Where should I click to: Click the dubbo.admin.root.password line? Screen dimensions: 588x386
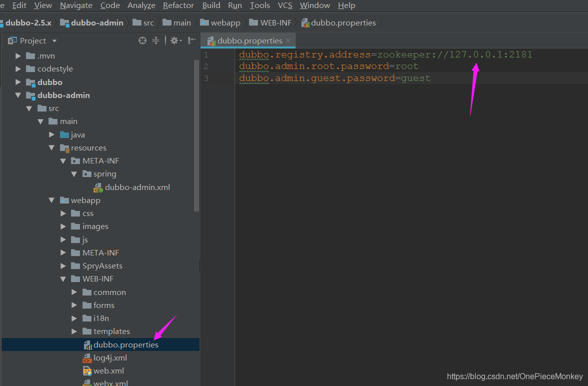click(328, 66)
